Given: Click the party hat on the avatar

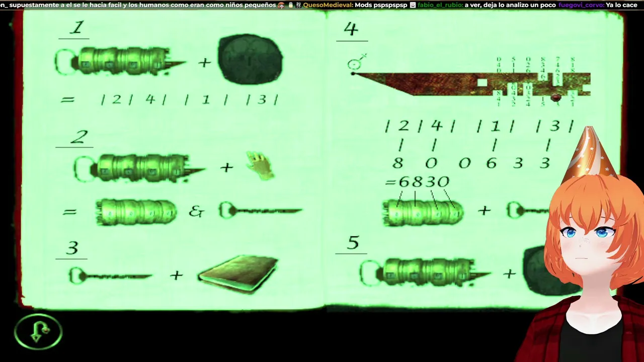Looking at the screenshot, I should [x=589, y=156].
